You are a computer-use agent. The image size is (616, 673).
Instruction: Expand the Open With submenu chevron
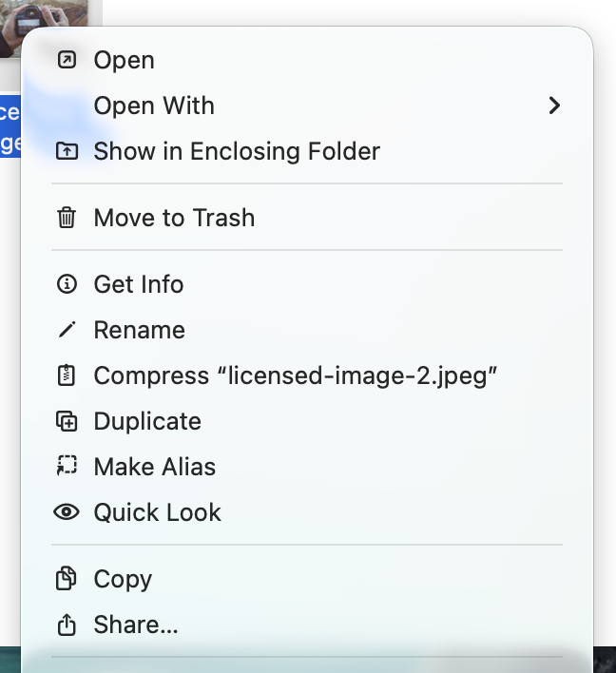click(554, 106)
